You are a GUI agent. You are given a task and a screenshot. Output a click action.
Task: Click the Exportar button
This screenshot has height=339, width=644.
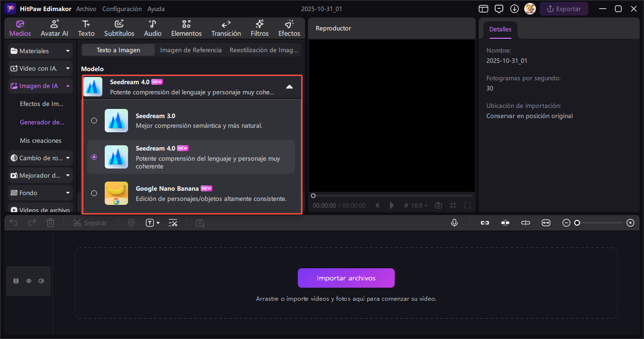click(x=563, y=9)
